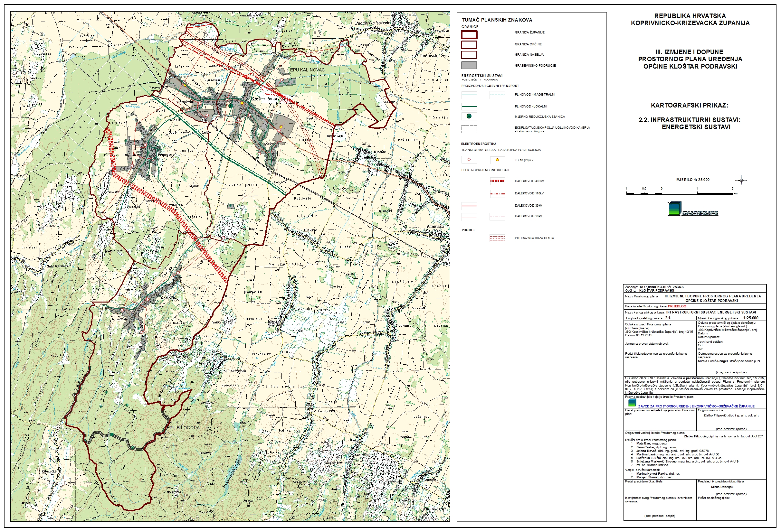Click the Mjerno redukcijska stanica legend symbol
781x532 pixels.
469,116
